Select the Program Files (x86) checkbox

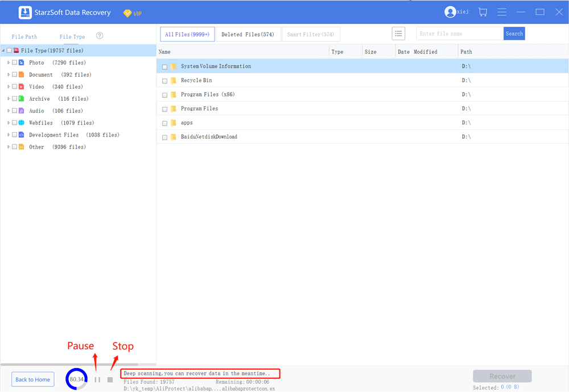(164, 95)
